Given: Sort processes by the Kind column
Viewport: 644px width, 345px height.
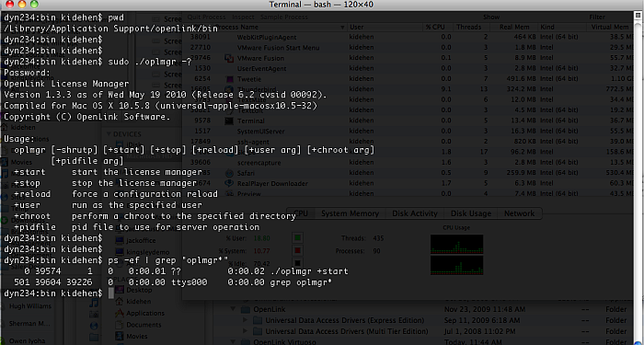Looking at the screenshot, I should point(562,27).
